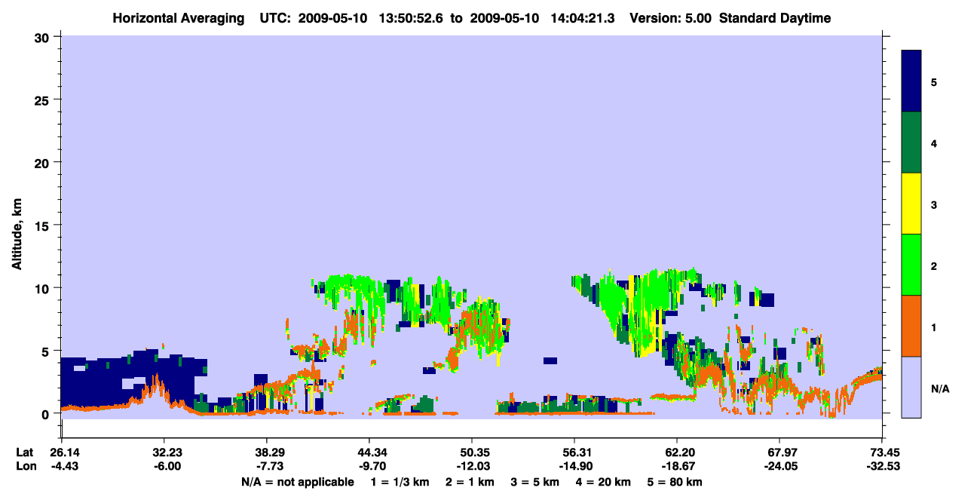This screenshot has width=980, height=503.
Task: Click legend text '1 = 1/3 km'
Action: click(400, 482)
